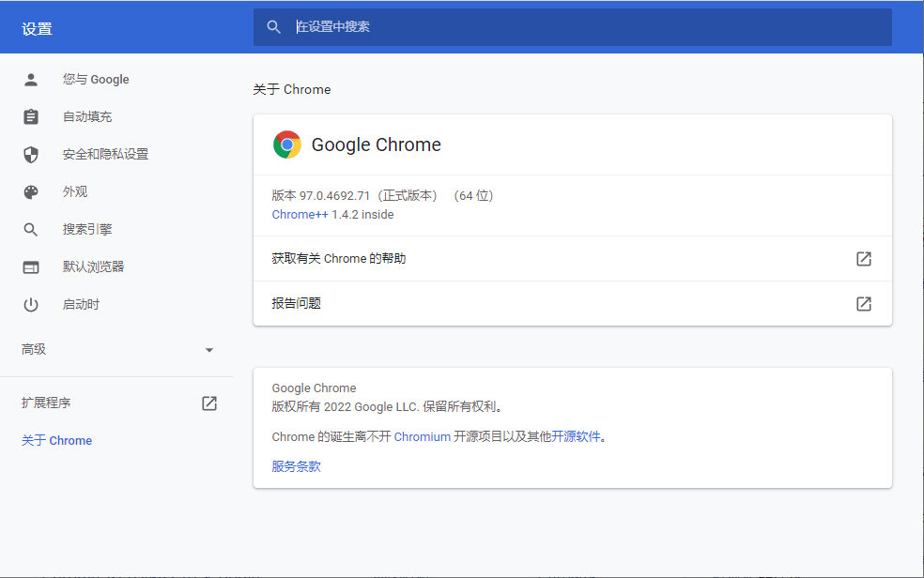Click the version text 版本 97.0.4692.71
The width and height of the screenshot is (924, 578).
tap(320, 195)
